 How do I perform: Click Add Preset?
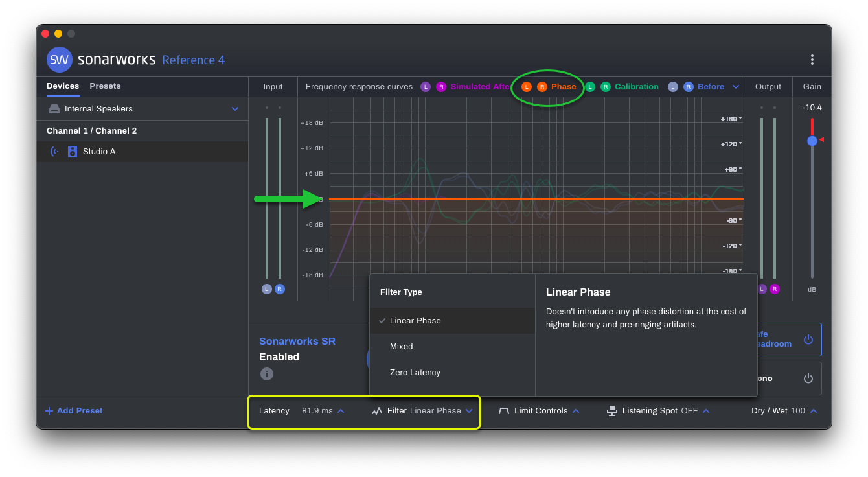(x=80, y=411)
